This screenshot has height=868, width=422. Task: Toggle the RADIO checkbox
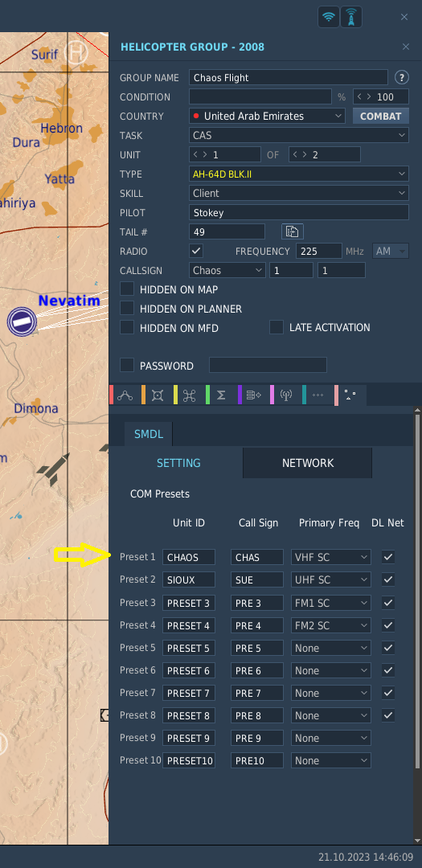pos(196,251)
